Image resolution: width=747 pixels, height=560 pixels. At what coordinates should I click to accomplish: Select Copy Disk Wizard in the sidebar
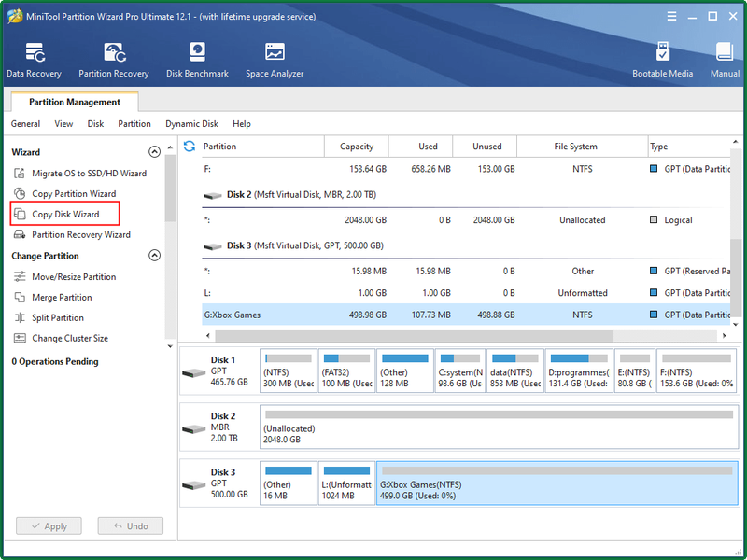pyautogui.click(x=65, y=215)
